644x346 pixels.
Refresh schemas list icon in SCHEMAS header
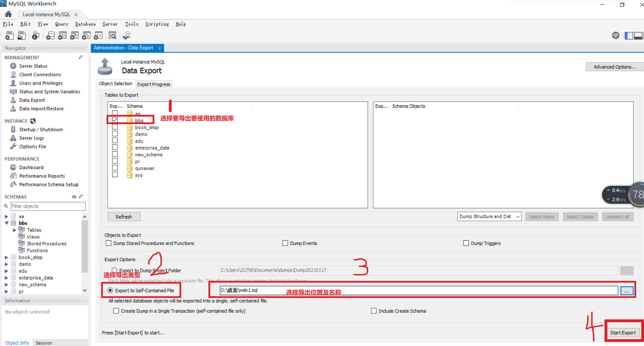point(74,197)
